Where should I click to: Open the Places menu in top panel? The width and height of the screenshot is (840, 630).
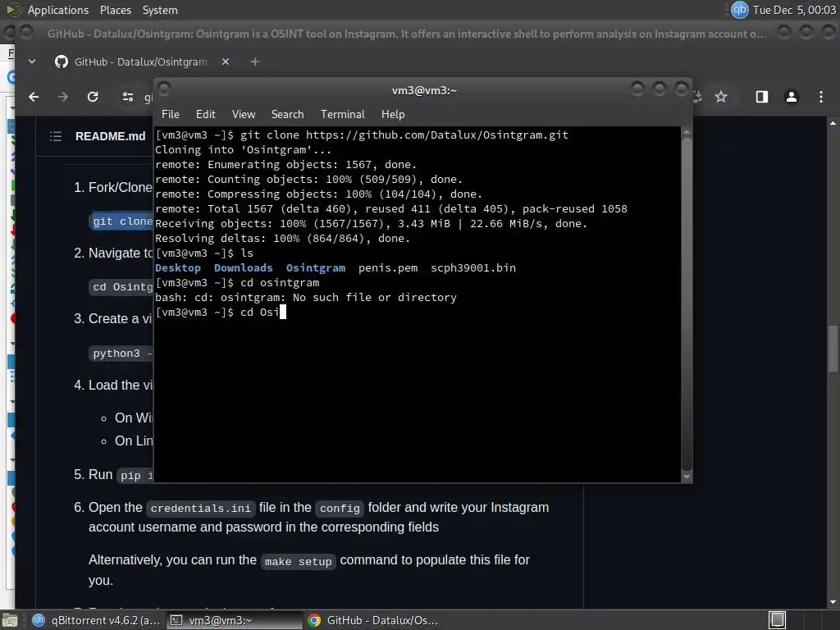pos(115,10)
